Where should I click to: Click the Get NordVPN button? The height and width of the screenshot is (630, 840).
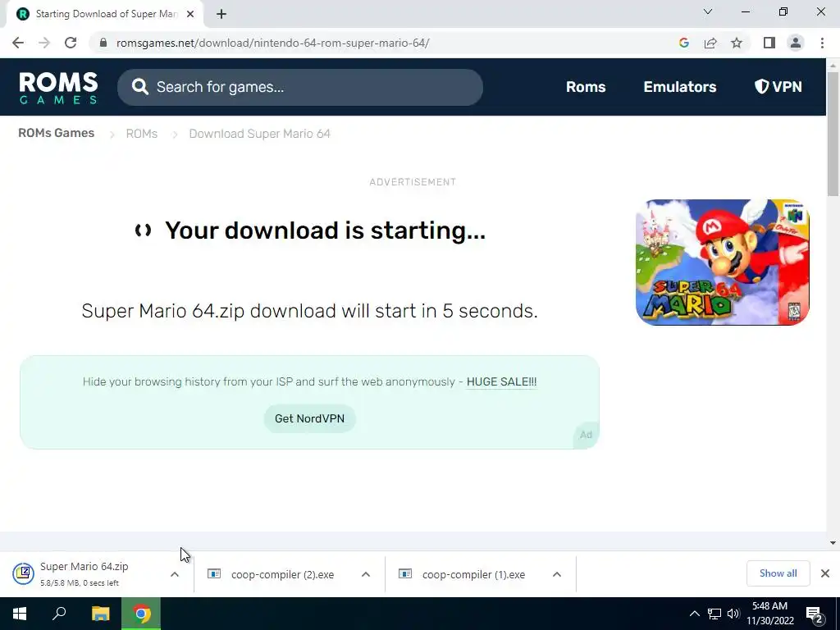tap(309, 418)
